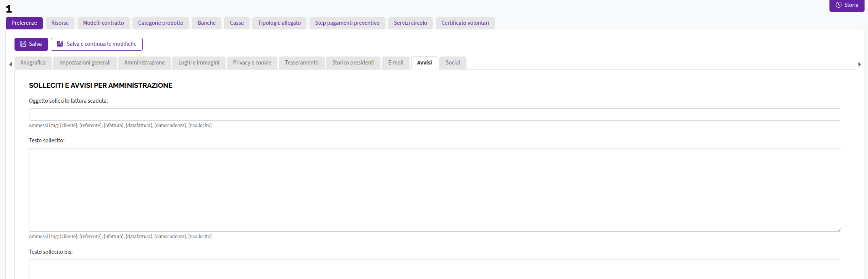
Task: Go to Servizi circolo
Action: (410, 23)
